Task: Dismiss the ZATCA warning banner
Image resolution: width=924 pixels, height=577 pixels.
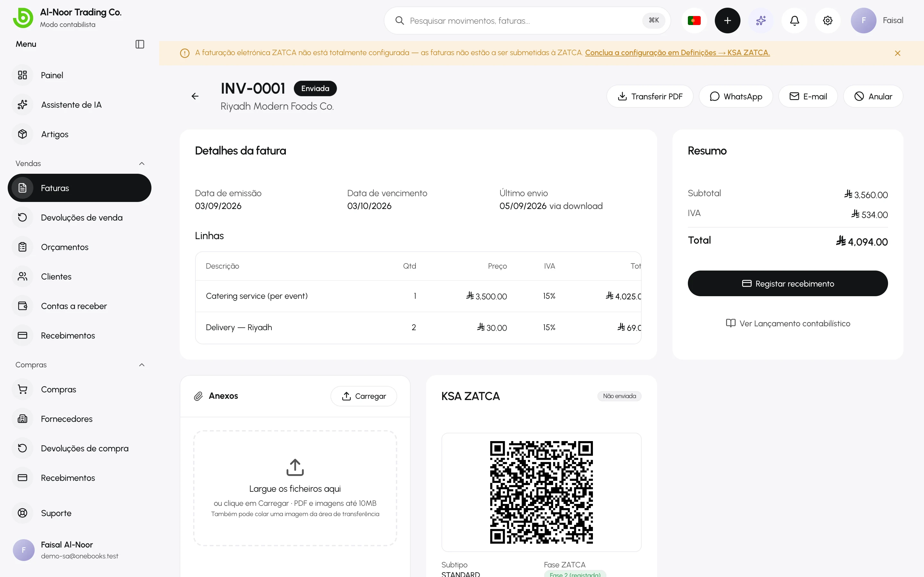Action: [898, 53]
